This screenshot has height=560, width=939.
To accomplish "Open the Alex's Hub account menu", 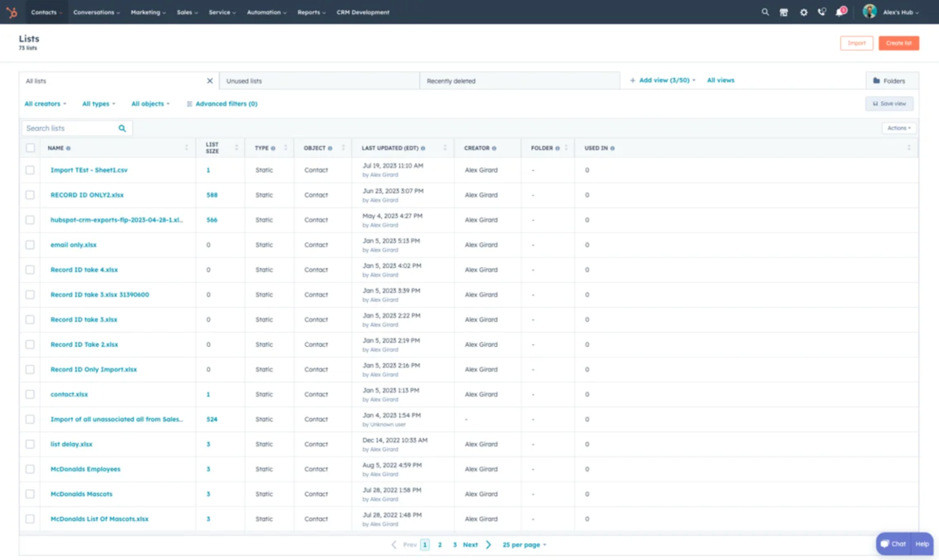I will point(900,12).
